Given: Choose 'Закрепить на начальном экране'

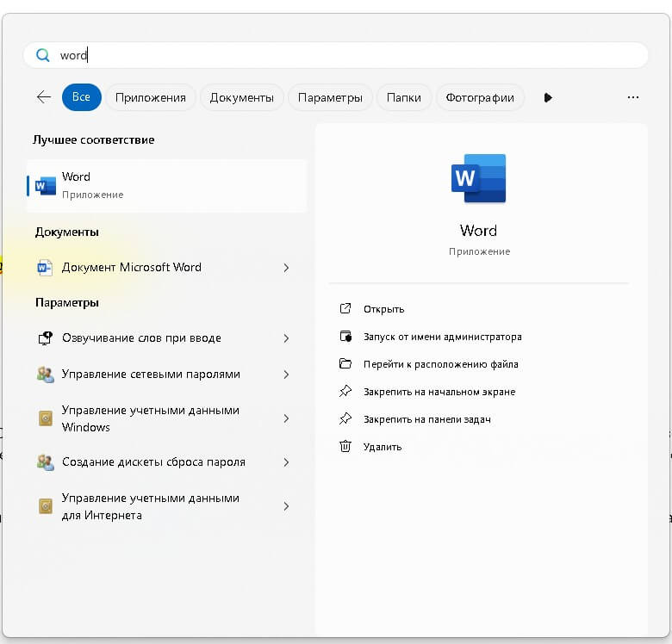Looking at the screenshot, I should (x=439, y=392).
